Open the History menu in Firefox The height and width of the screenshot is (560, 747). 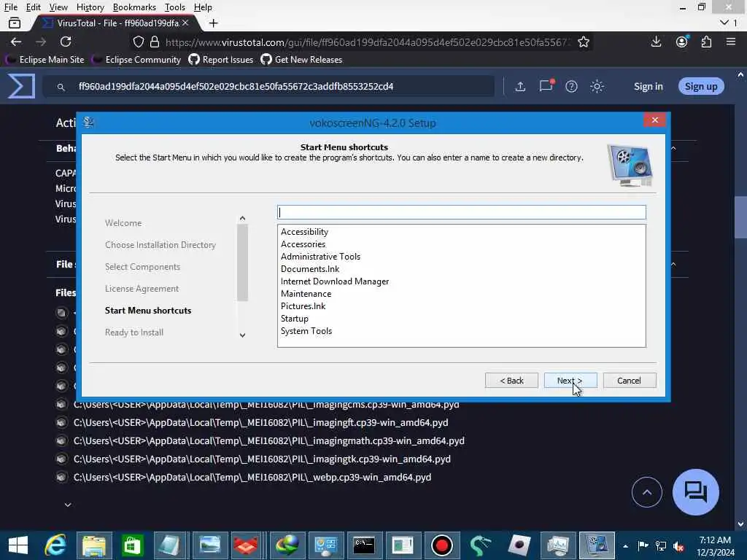[90, 7]
